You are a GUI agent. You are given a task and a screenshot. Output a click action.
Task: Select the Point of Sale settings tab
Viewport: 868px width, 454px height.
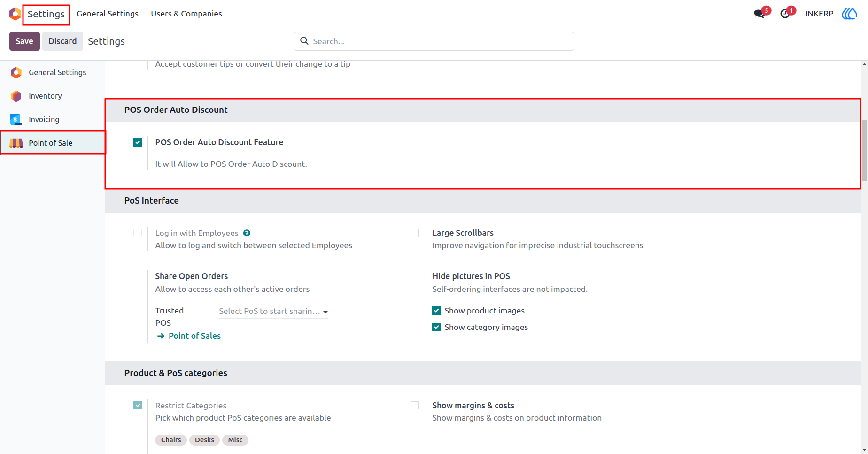53,143
